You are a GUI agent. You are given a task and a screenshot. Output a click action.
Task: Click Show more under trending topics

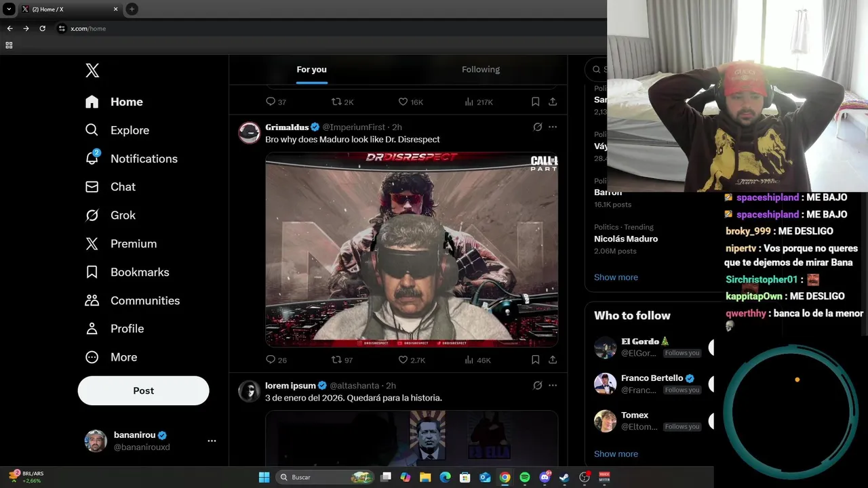pyautogui.click(x=616, y=277)
